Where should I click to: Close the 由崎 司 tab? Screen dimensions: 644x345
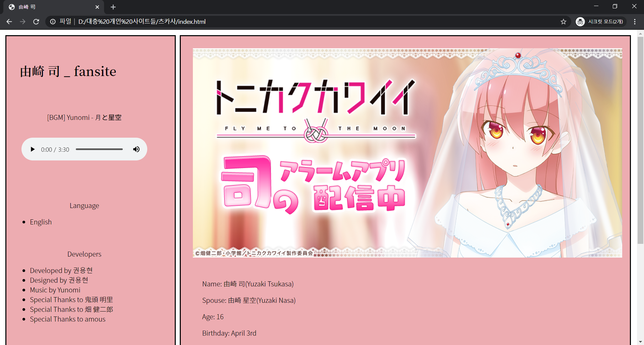point(97,7)
